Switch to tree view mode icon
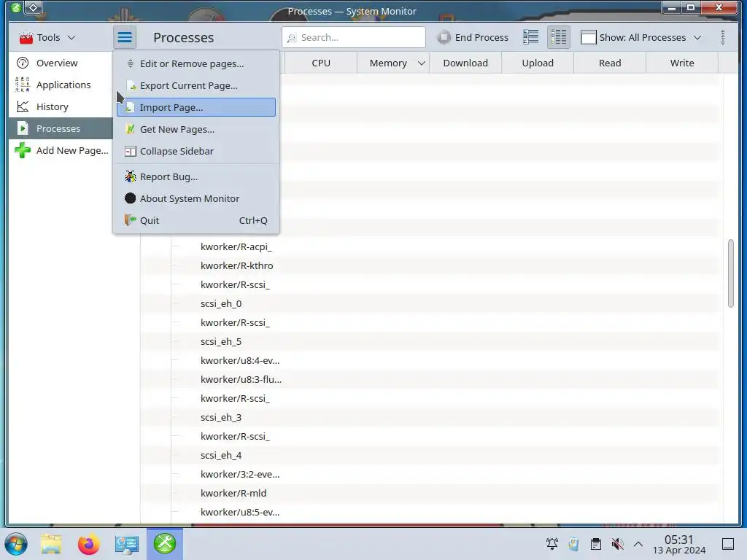Viewport: 747px width, 560px height. 558,37
